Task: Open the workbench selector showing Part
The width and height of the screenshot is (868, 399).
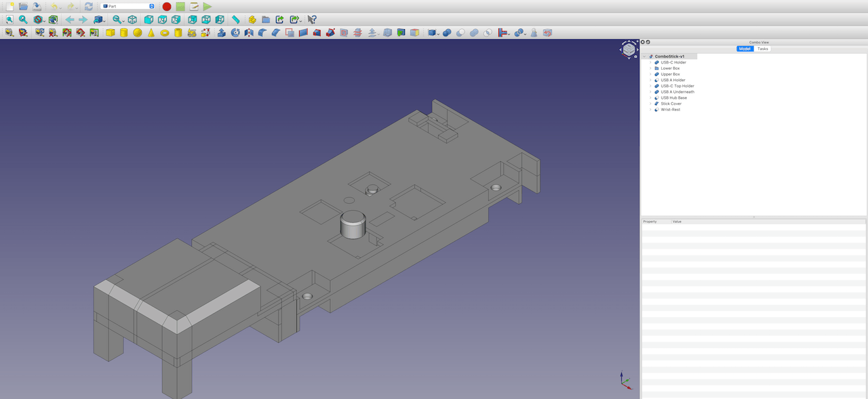Action: (129, 6)
